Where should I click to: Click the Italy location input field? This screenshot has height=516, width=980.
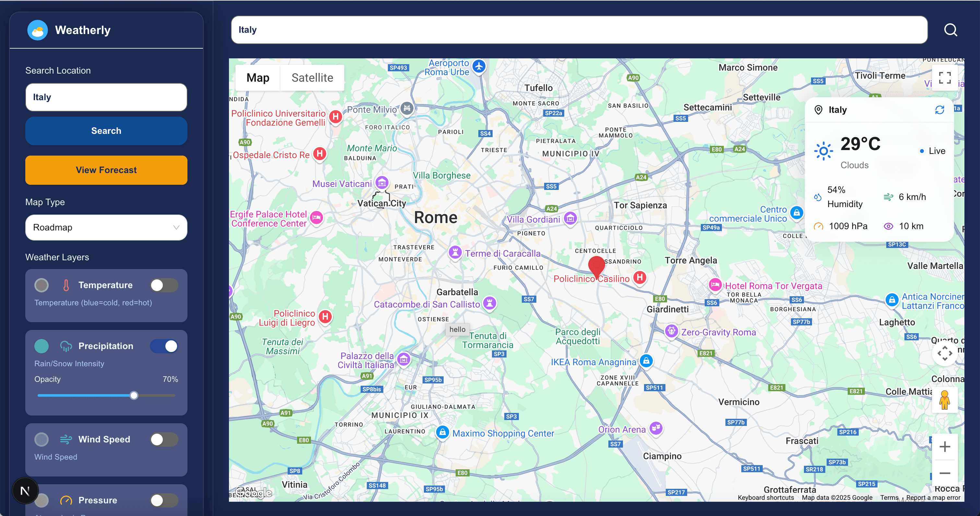pos(106,97)
